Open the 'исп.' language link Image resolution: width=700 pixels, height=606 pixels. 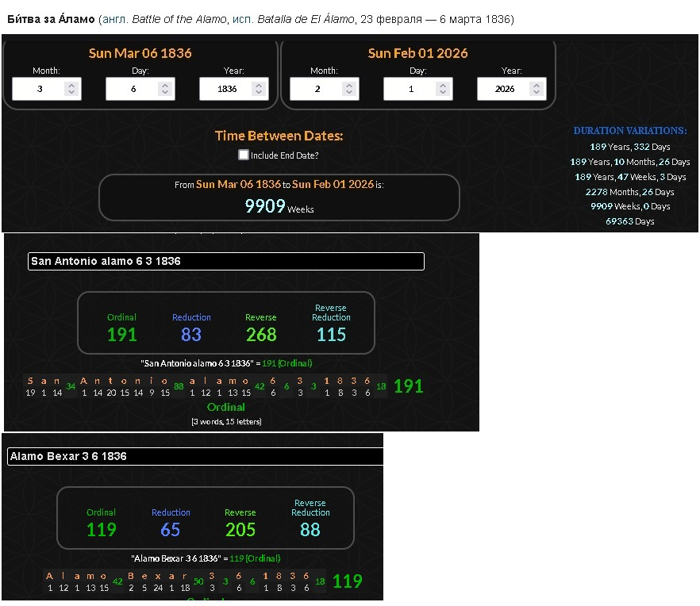click(243, 19)
